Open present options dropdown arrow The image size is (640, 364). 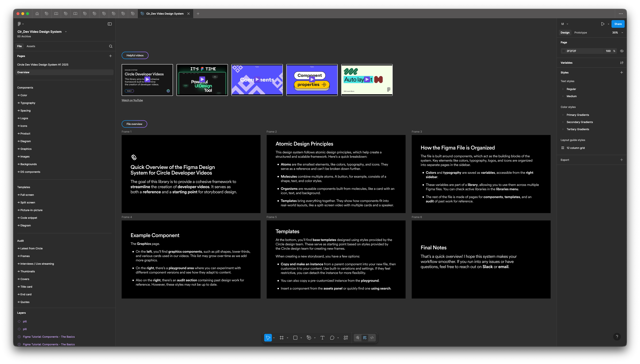coord(608,24)
